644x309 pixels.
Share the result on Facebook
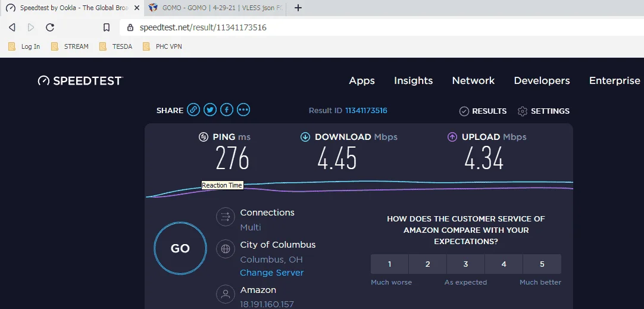(227, 110)
